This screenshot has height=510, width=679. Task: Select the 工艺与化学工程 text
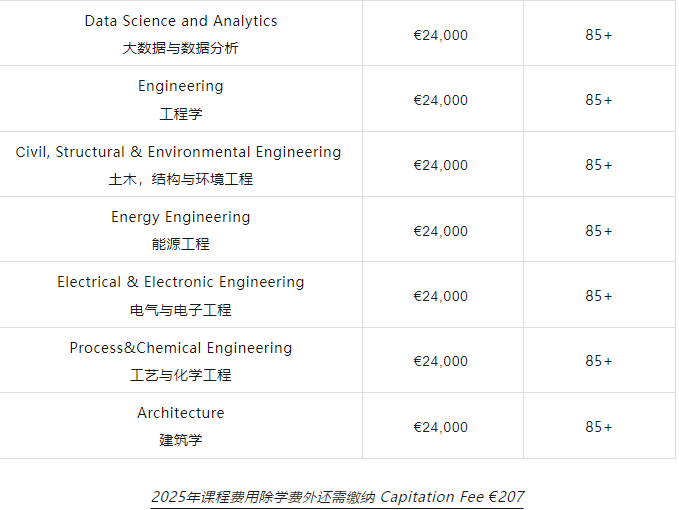pos(181,375)
